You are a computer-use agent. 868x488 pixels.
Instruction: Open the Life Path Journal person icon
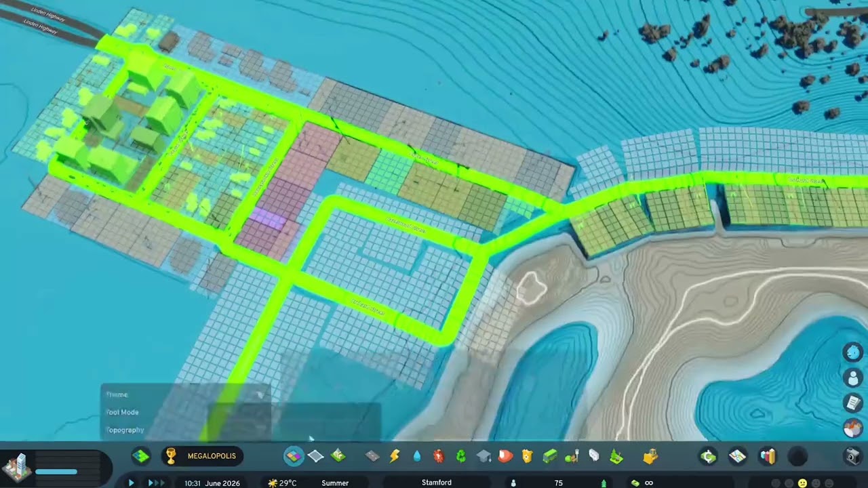coord(853,378)
